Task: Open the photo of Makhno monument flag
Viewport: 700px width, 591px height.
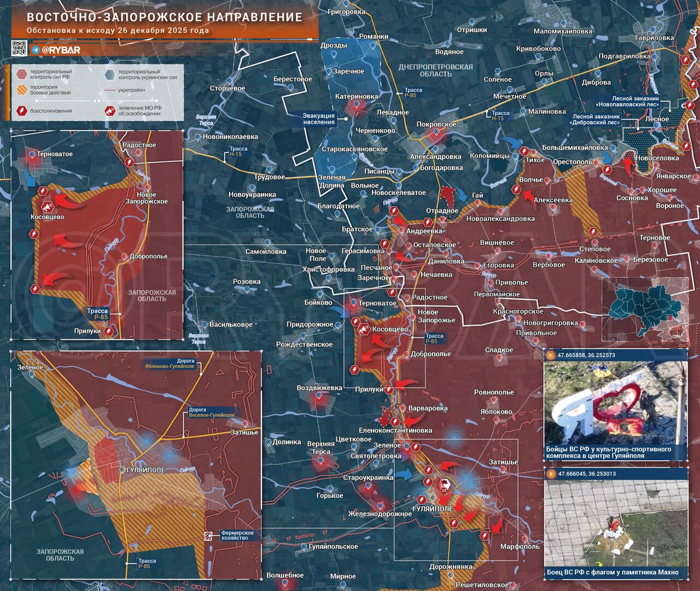Action: [x=615, y=523]
